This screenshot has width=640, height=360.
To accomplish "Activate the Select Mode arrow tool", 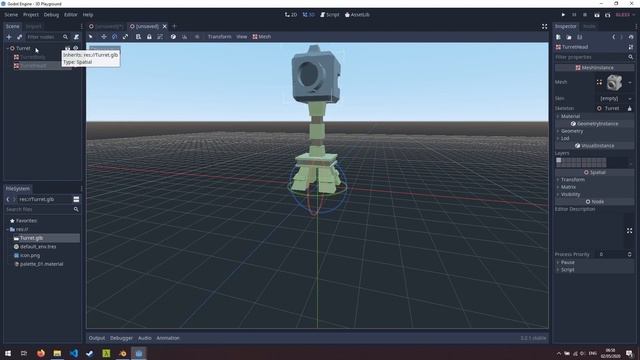I will tap(91, 37).
